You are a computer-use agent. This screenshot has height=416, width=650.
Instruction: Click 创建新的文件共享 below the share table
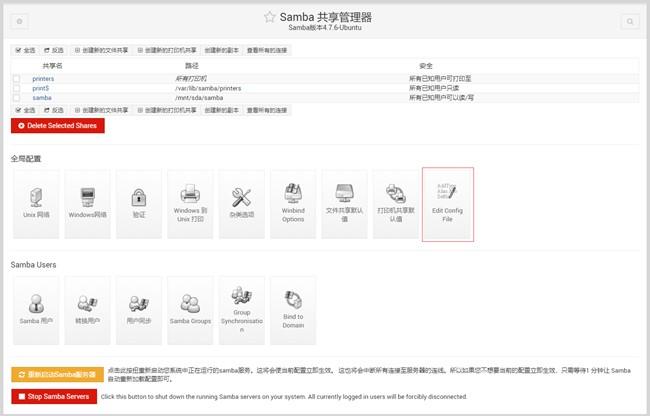click(x=102, y=110)
